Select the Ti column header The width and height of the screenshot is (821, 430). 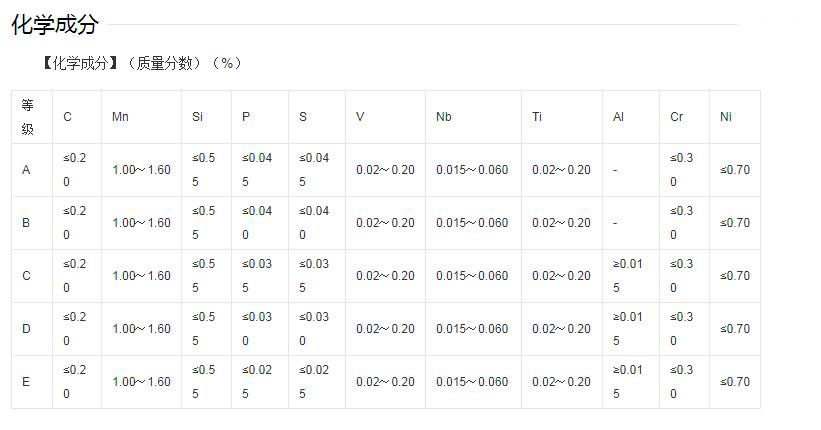[x=537, y=117]
